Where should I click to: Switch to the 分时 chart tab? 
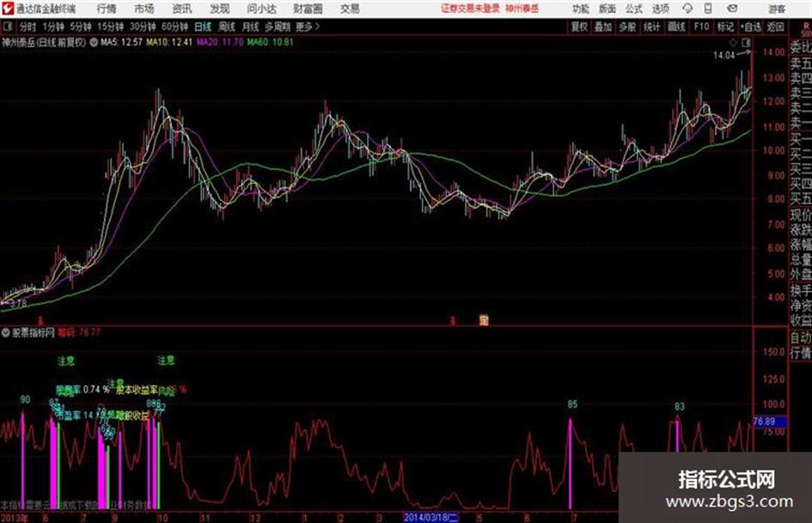point(28,27)
